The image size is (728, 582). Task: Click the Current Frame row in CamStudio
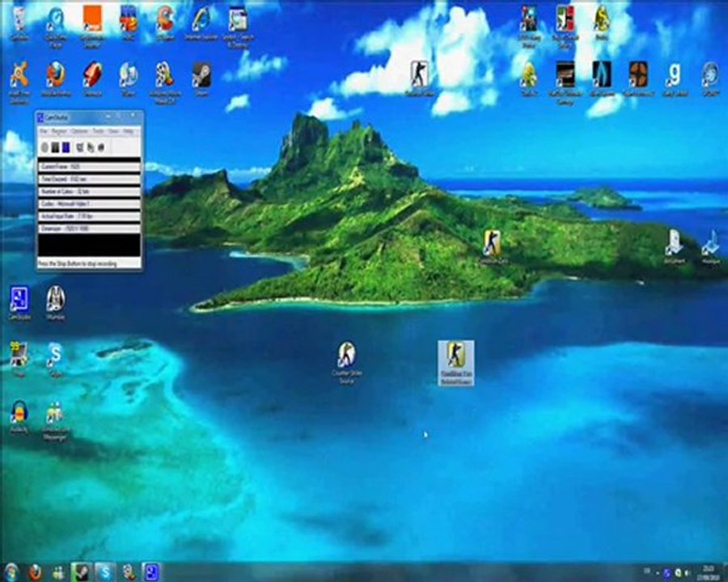point(89,167)
